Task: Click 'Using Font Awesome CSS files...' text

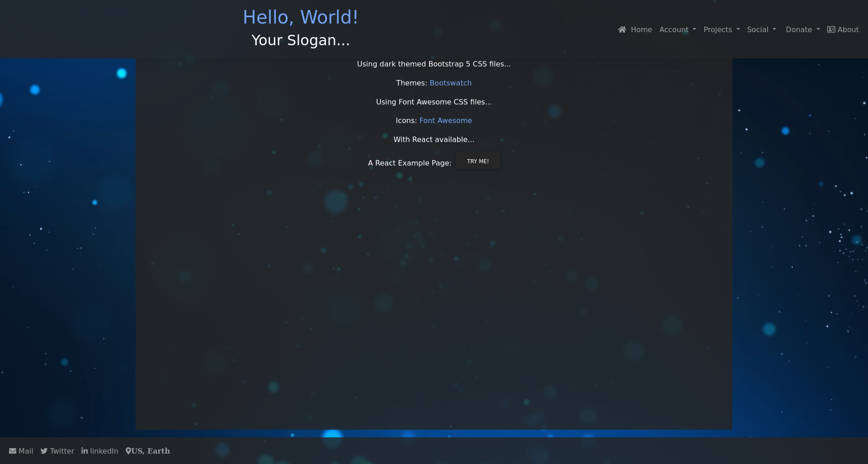Action: point(434,102)
